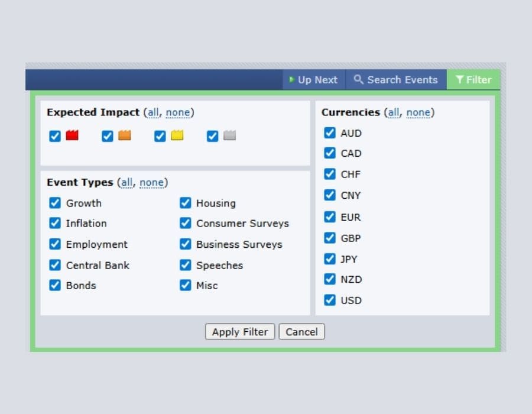Screen dimensions: 532x414
Task: Uncheck the CNY currency
Action: (x=329, y=195)
